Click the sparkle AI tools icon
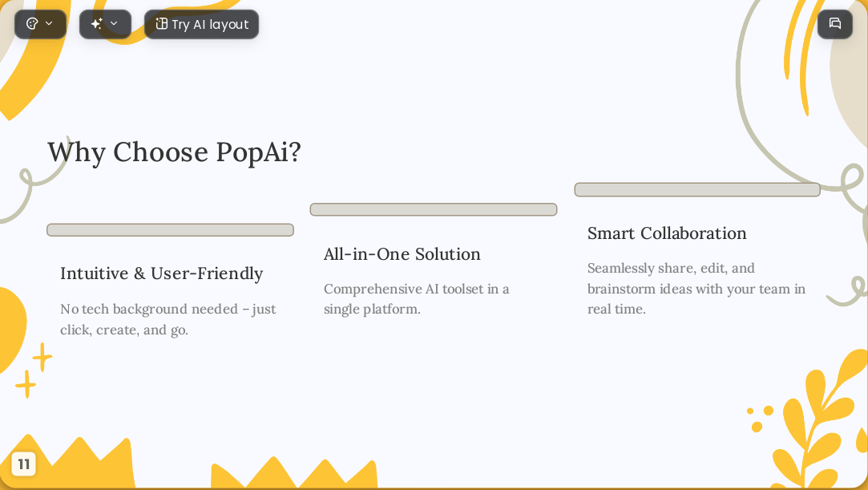The height and width of the screenshot is (490, 868). 97,24
